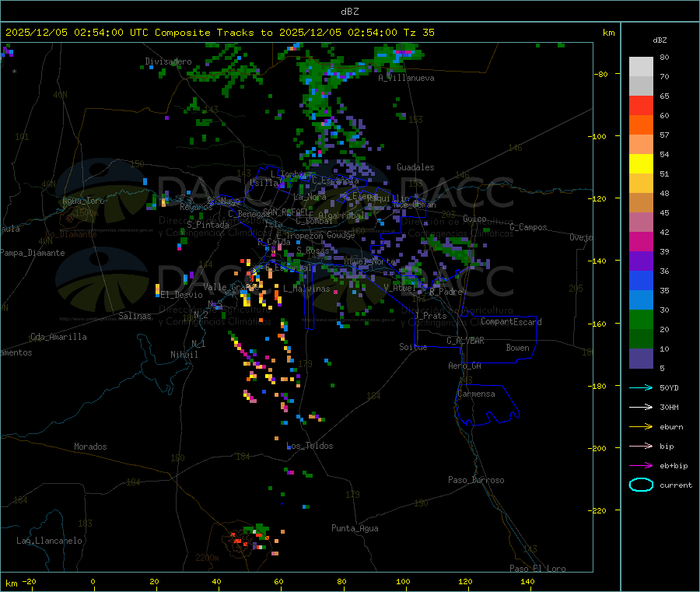Pick the red 60-65 dBZ legend swatch

pyautogui.click(x=641, y=105)
